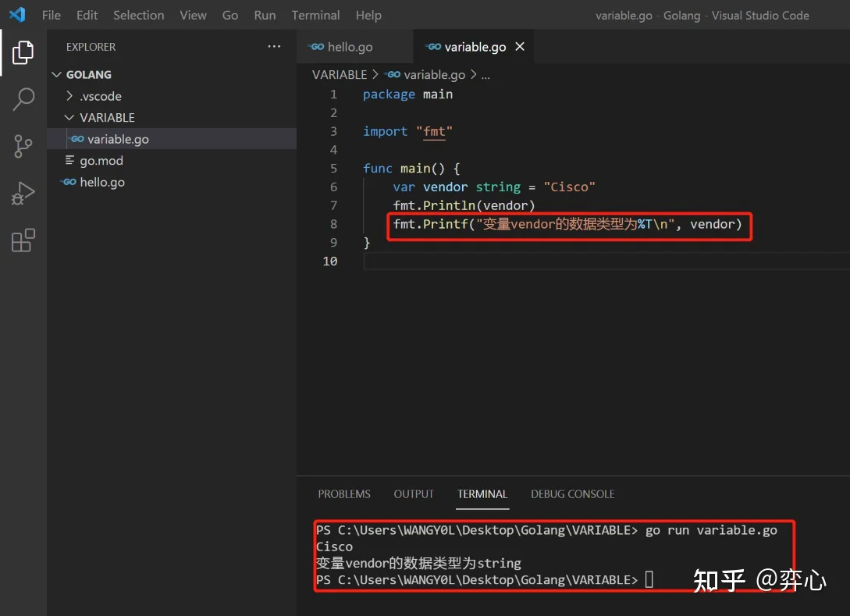Click the terminal output ending in 'string'
Image resolution: width=850 pixels, height=616 pixels.
point(418,564)
